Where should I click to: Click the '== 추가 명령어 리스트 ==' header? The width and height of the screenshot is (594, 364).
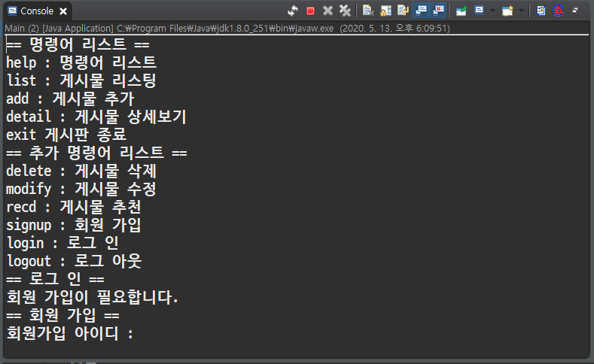(96, 153)
